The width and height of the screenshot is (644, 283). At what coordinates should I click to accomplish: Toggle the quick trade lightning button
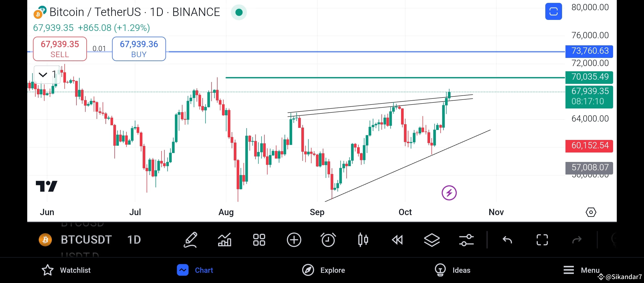pos(449,193)
